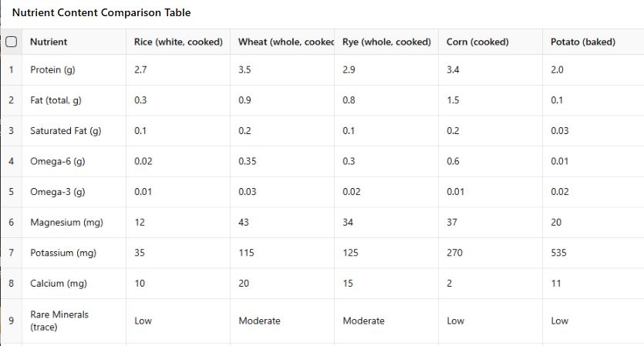This screenshot has width=644, height=346.
Task: Select the Calcium (mg) nutrient cell
Action: tap(74, 284)
